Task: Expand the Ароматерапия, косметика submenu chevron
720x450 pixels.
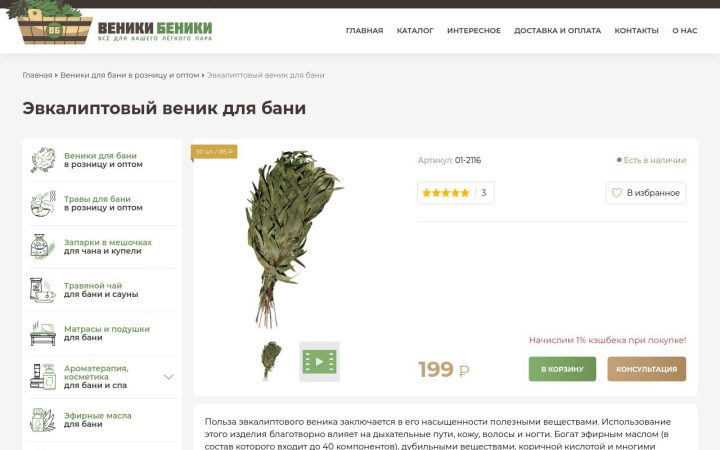Action: click(x=169, y=377)
